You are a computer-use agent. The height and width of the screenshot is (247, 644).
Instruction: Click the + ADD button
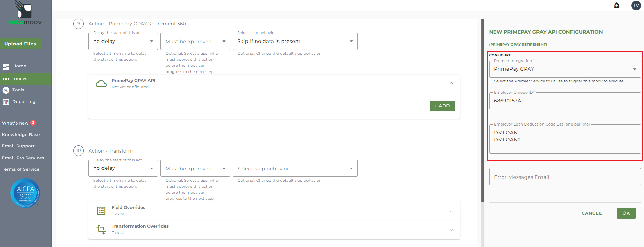[442, 106]
